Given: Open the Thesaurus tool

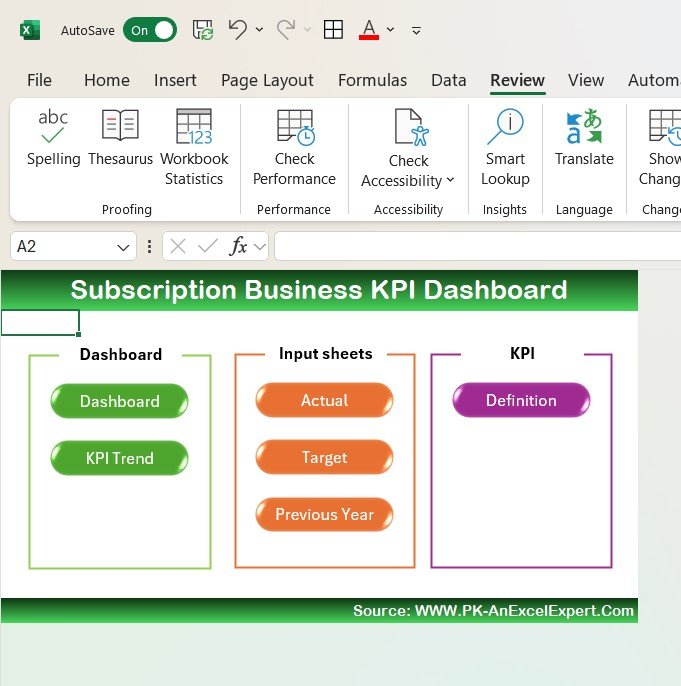Looking at the screenshot, I should [120, 138].
